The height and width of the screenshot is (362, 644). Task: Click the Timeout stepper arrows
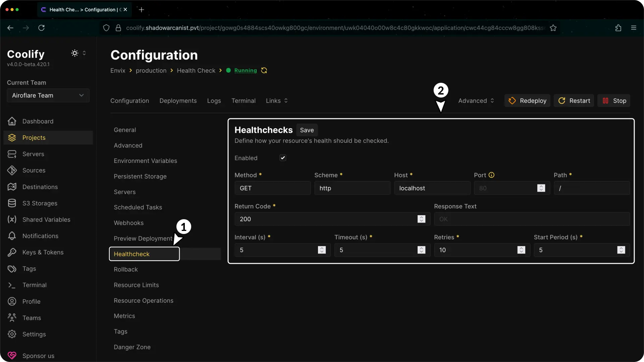point(422,250)
